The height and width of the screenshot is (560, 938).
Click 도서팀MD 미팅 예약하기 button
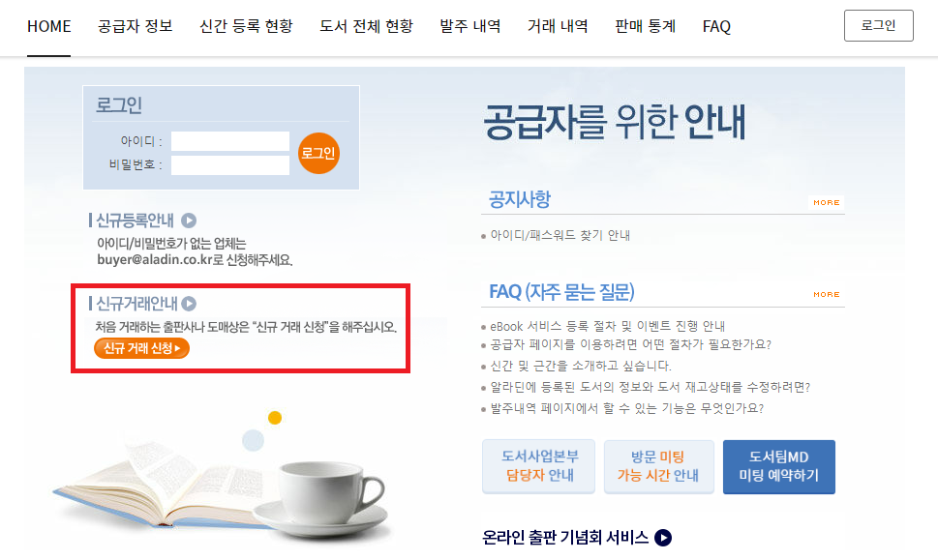click(779, 467)
